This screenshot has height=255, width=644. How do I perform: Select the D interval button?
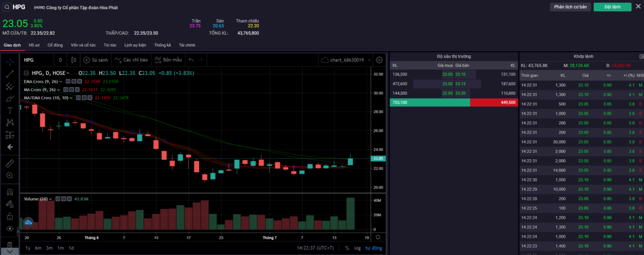(x=61, y=60)
